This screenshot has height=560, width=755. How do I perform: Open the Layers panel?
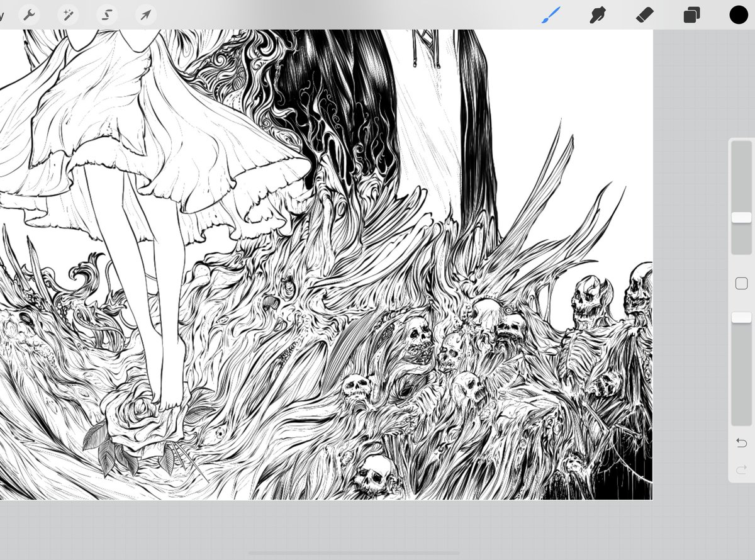[x=691, y=15]
